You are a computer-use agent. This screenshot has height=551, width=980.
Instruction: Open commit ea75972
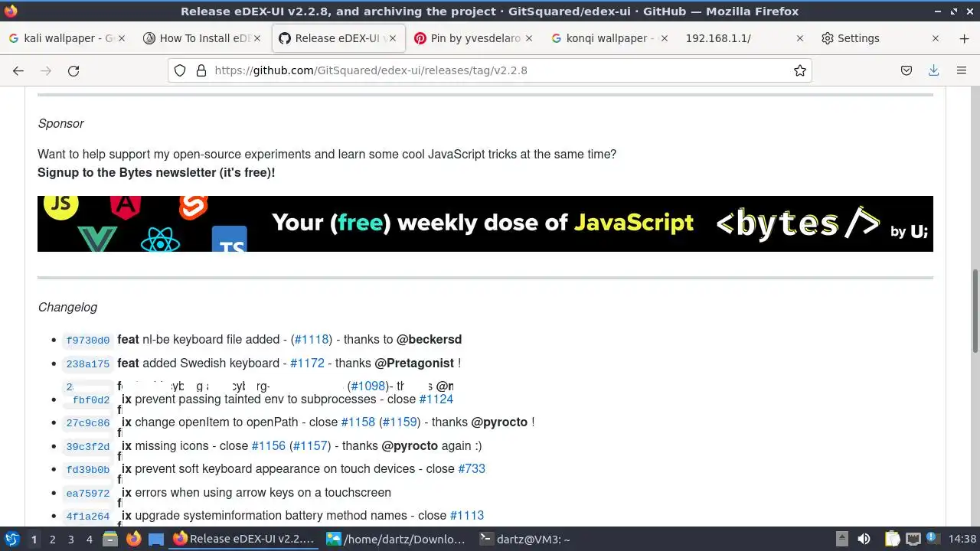coord(88,494)
